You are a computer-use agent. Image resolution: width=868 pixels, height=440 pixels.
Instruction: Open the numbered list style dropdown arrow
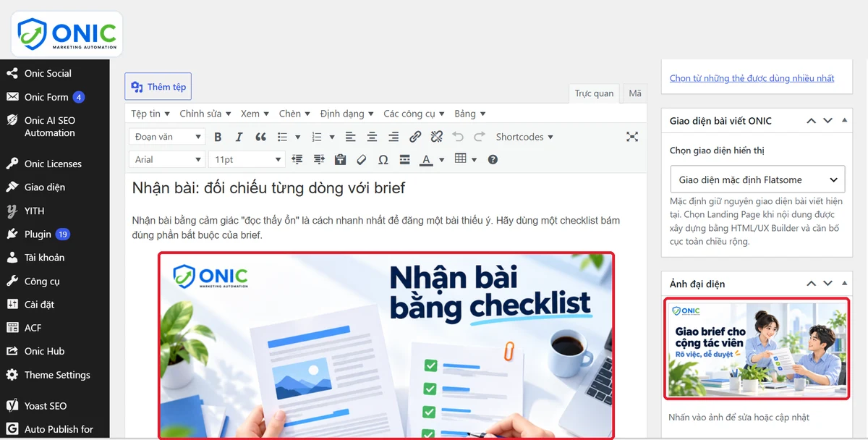click(332, 137)
